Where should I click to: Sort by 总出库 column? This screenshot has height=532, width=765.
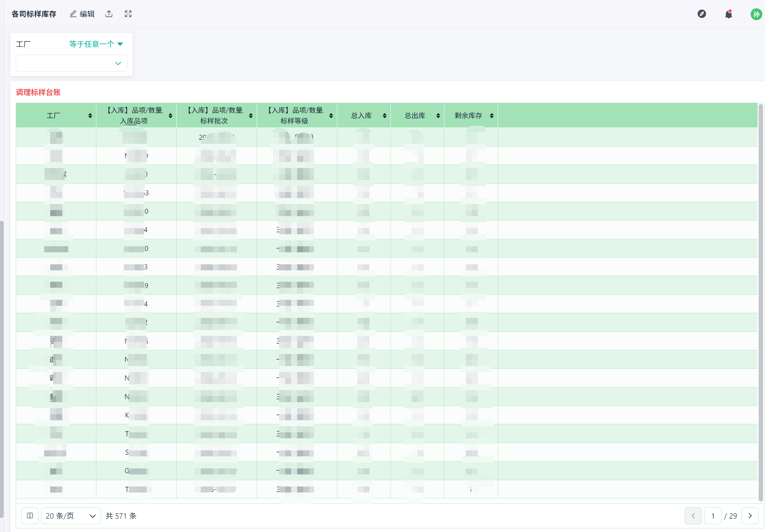tap(438, 116)
